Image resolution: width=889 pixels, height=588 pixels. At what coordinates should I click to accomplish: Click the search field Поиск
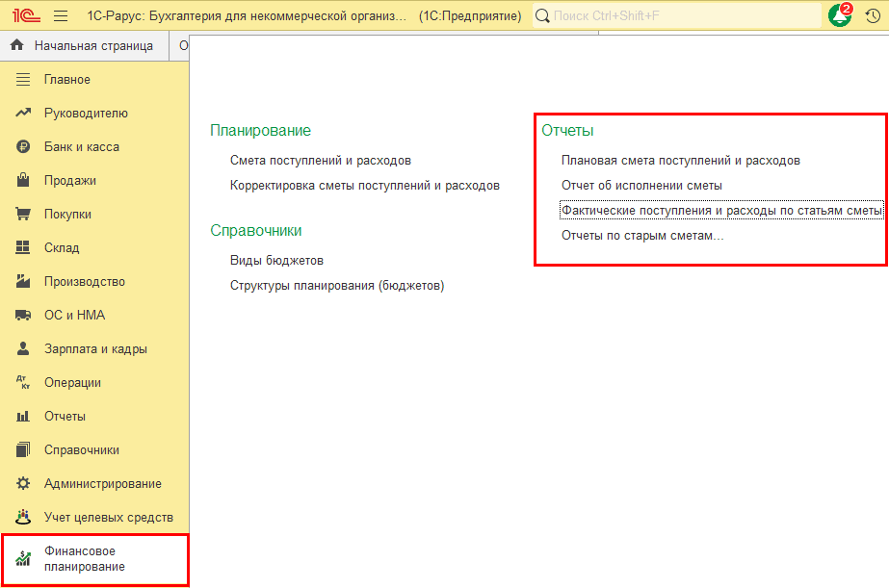[x=684, y=16]
